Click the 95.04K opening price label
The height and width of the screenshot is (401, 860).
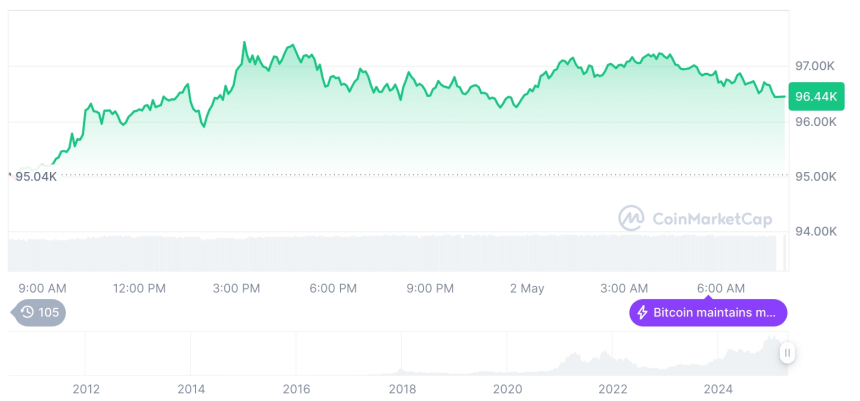(35, 177)
